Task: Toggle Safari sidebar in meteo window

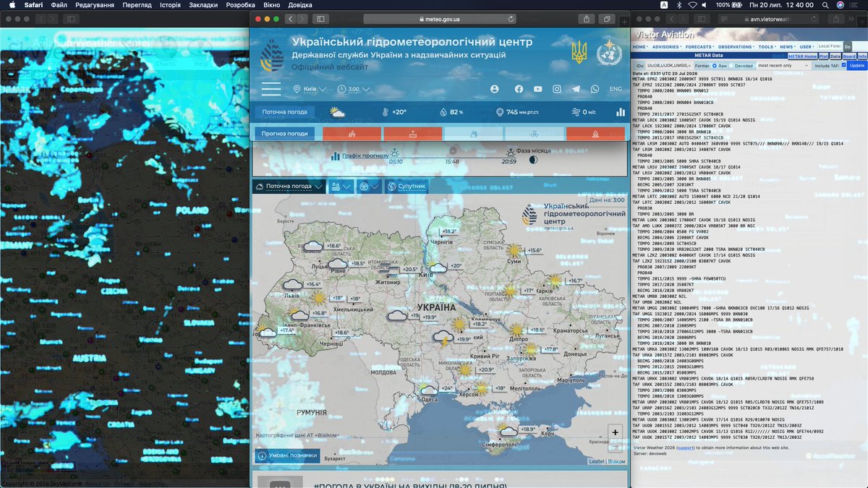Action: tap(320, 19)
